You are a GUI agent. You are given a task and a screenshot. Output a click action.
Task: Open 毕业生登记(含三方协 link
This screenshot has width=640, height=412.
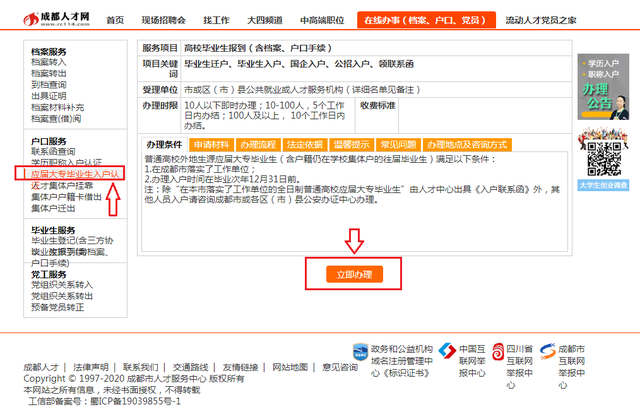(x=72, y=241)
